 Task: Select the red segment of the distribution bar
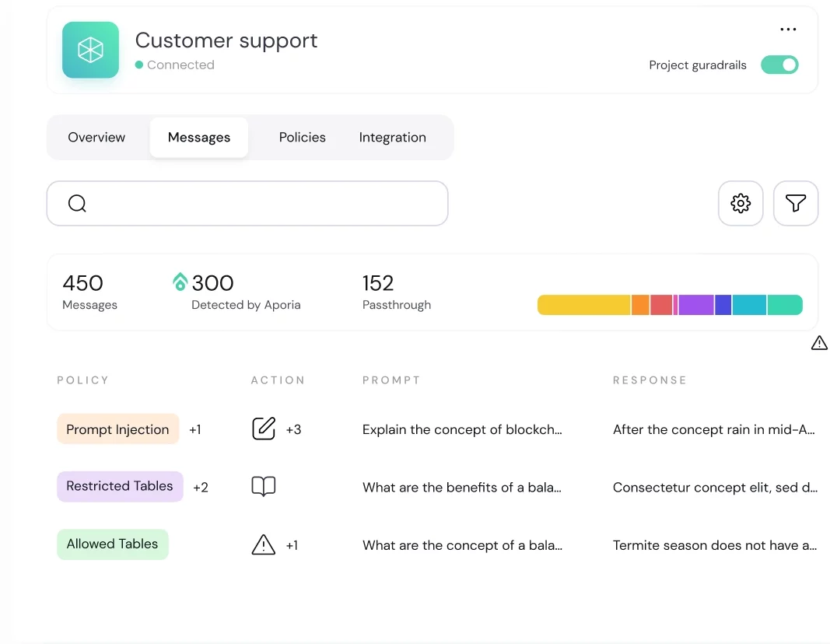[661, 305]
